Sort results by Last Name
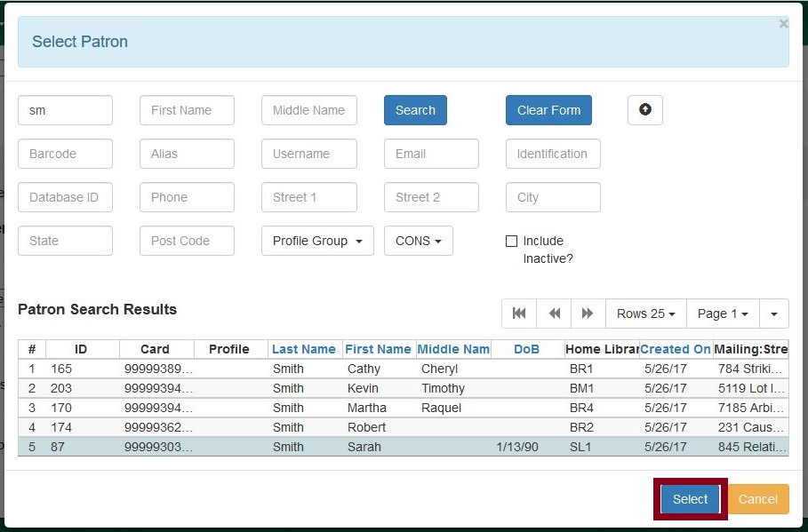Screen dimensions: 808x532 [304, 349]
